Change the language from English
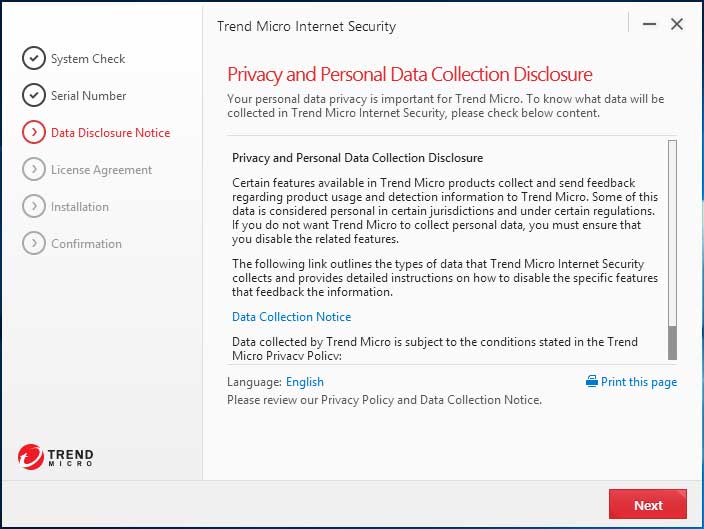 click(305, 382)
